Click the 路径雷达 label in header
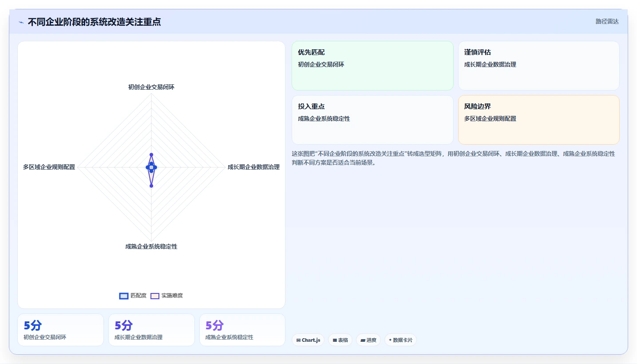637x364 pixels. pos(607,21)
